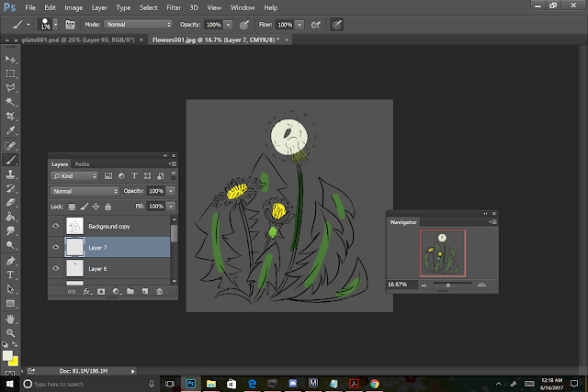Select the History Brush tool
Viewport: 588px width, 392px height.
click(x=10, y=188)
